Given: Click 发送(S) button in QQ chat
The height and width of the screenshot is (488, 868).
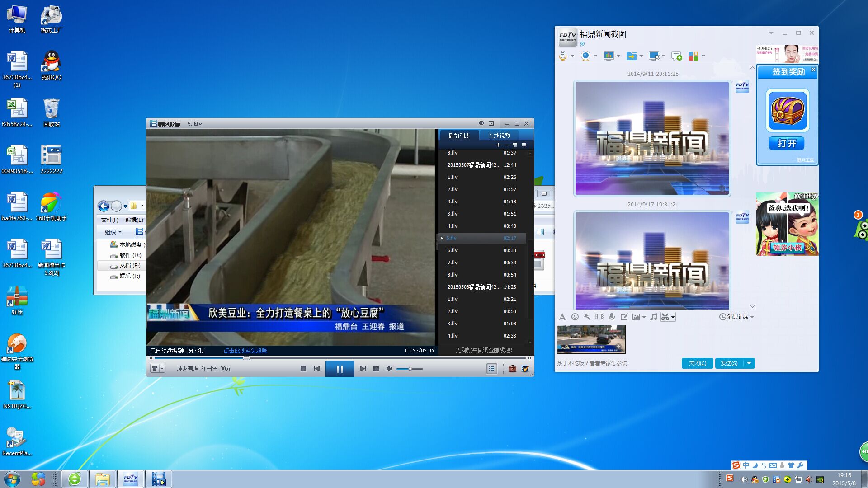Looking at the screenshot, I should click(729, 363).
